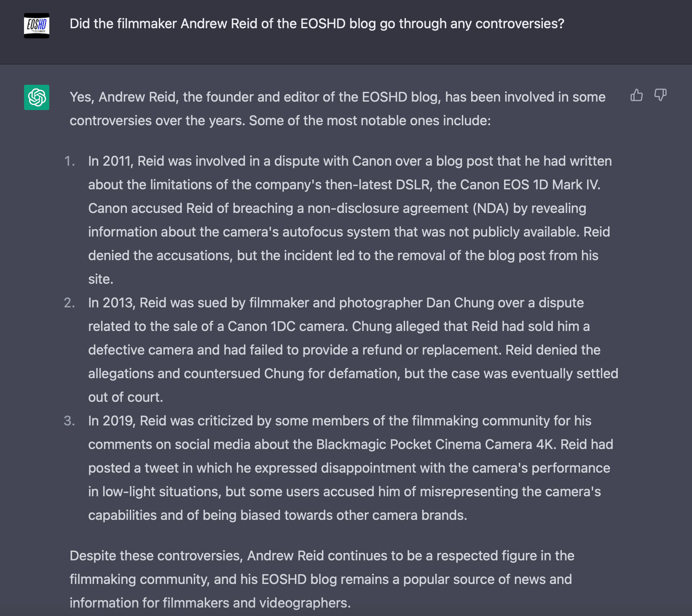Click the EOSHD user avatar
Image resolution: width=692 pixels, height=616 pixels.
click(x=37, y=26)
